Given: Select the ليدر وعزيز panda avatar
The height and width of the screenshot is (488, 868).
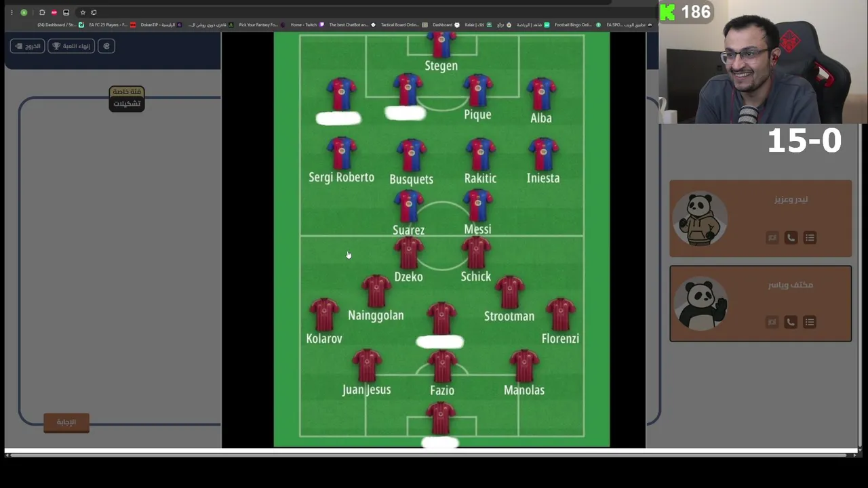Looking at the screenshot, I should point(701,219).
